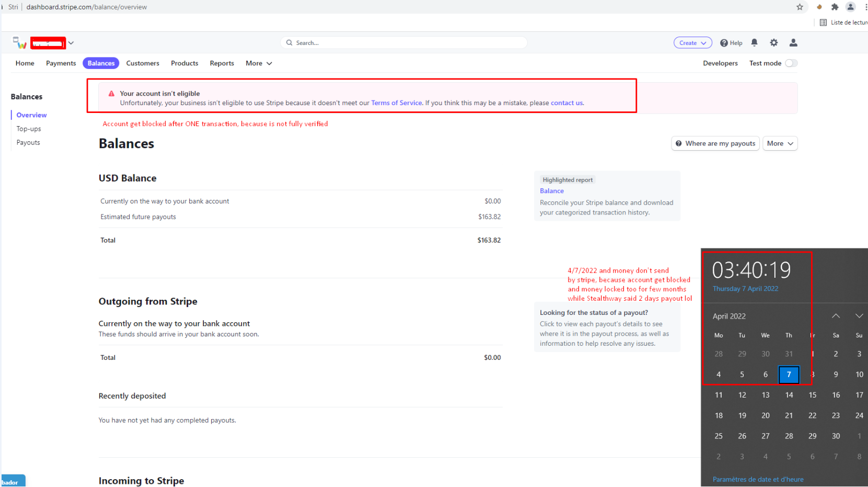This screenshot has height=487, width=868.
Task: Click the Incoming to Stripe heading
Action: tap(141, 481)
